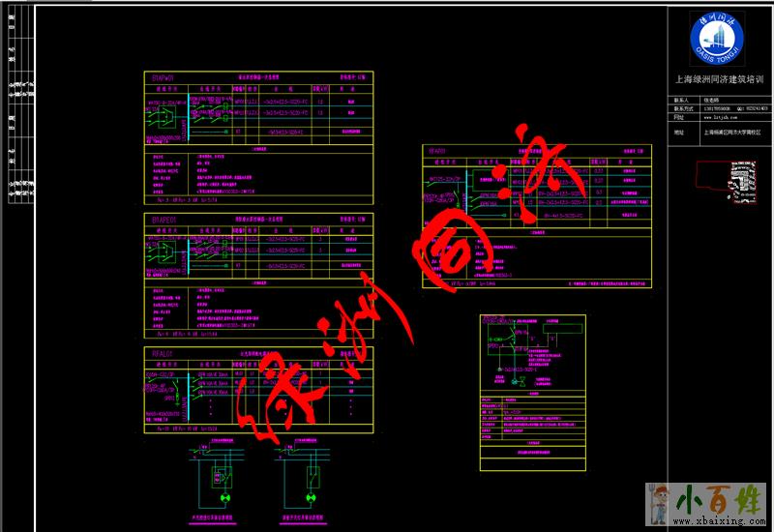Select the left green lamp symbol
Viewport: 774px width, 532px height.
coord(226,498)
